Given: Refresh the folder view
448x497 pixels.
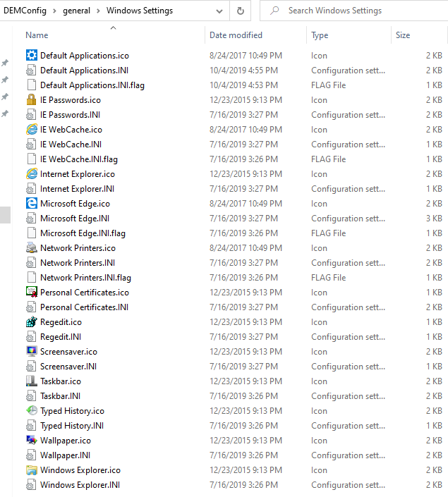Looking at the screenshot, I should (x=241, y=11).
